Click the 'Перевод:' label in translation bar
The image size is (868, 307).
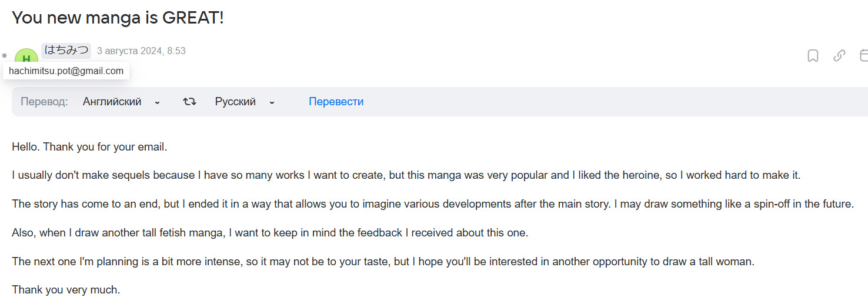(x=44, y=102)
